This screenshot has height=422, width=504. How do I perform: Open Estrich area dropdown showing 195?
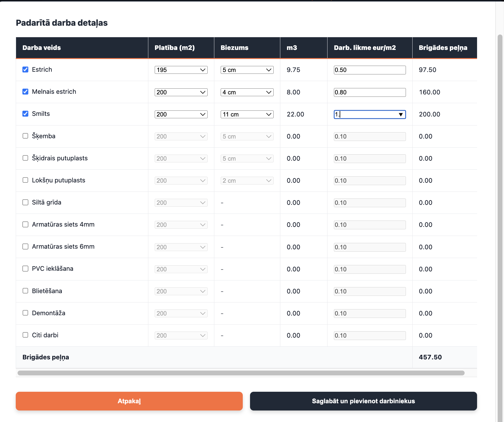181,70
